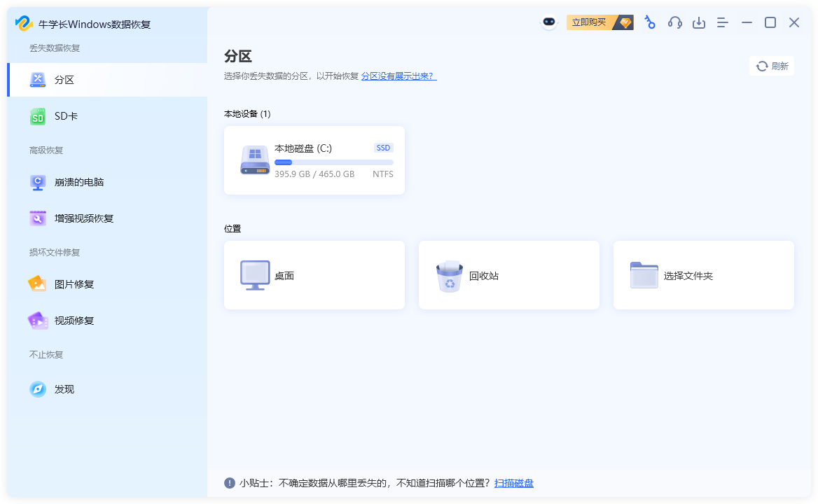818x504 pixels.
Task: Click 立即购买 buy now button
Action: [x=600, y=22]
